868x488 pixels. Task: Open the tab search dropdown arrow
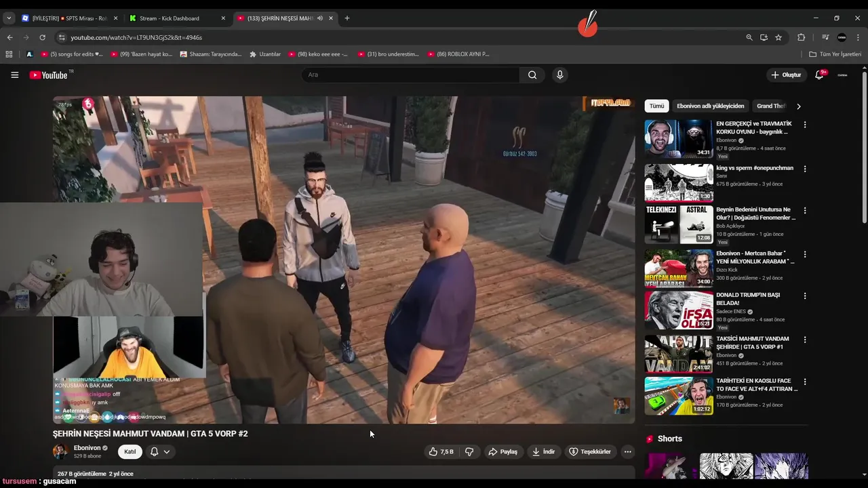(x=9, y=18)
